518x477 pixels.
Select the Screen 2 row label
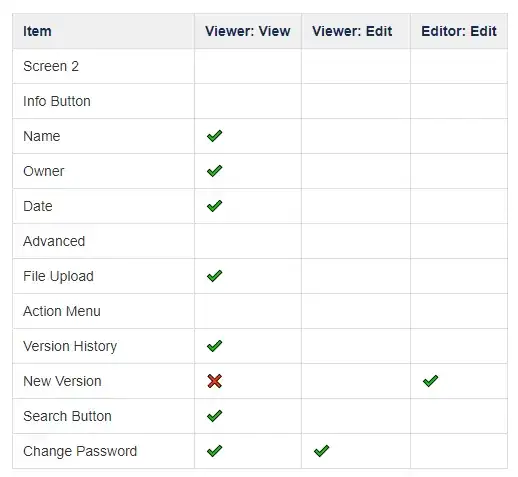51,66
